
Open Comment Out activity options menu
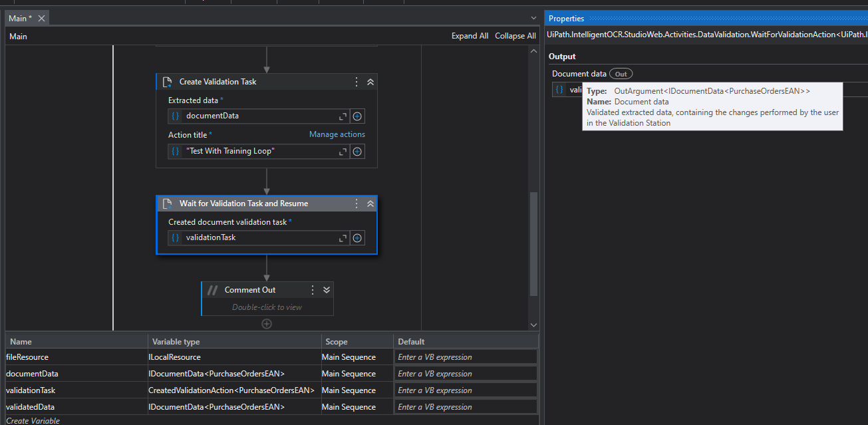313,290
